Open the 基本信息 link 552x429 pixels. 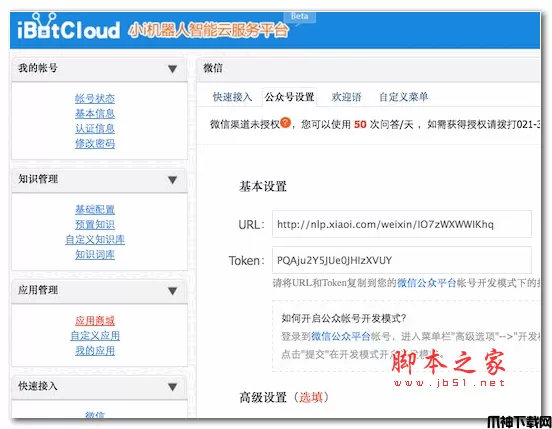tap(95, 113)
